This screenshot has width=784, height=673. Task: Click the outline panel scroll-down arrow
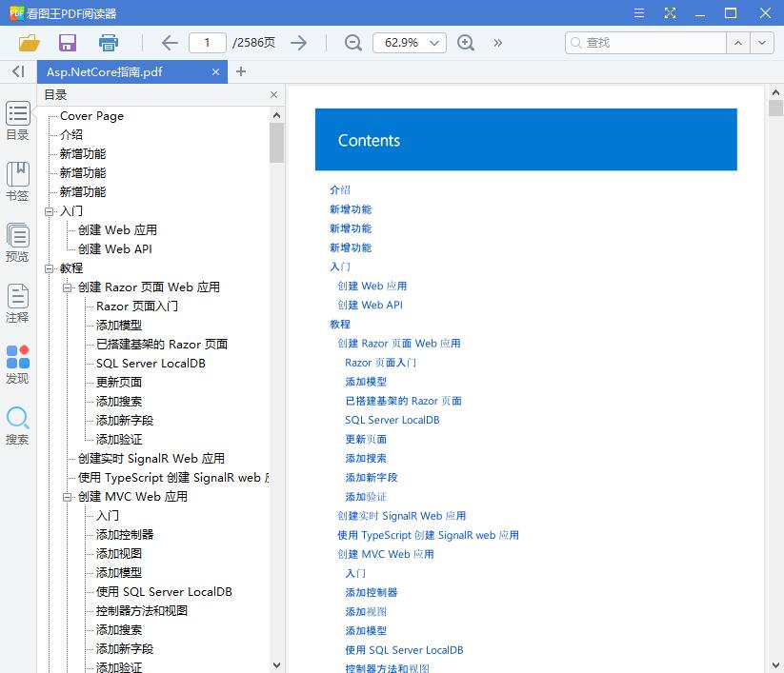(276, 665)
